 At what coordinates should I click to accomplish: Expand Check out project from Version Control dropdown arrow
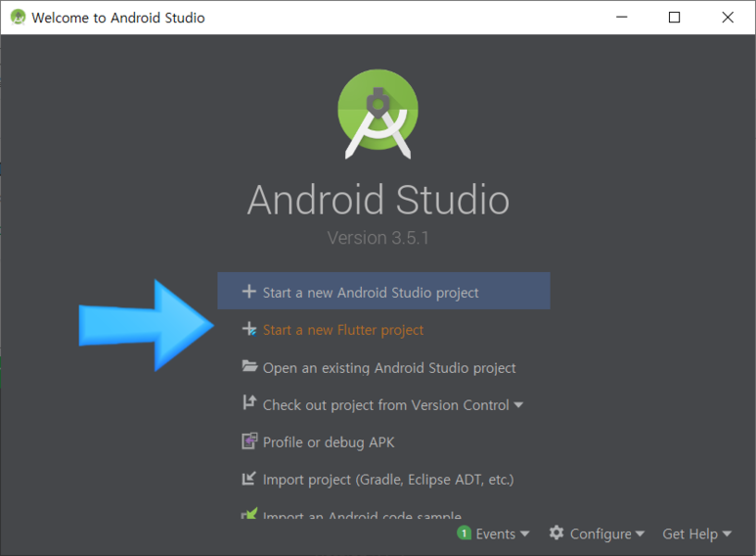518,405
